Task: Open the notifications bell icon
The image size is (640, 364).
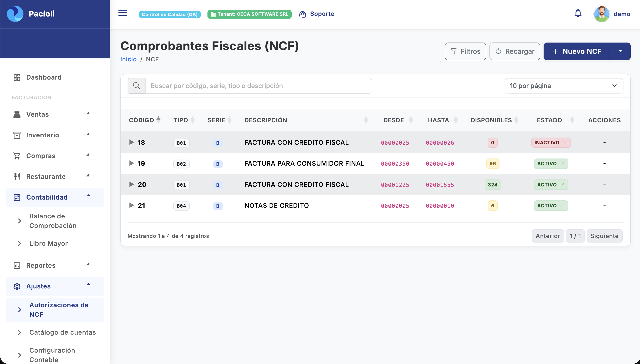Action: (x=578, y=13)
